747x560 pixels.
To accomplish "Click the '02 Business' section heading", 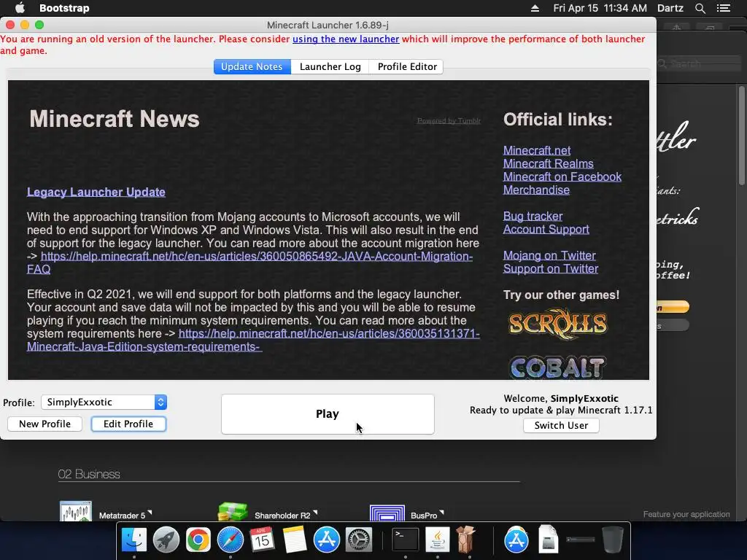I will (x=88, y=474).
